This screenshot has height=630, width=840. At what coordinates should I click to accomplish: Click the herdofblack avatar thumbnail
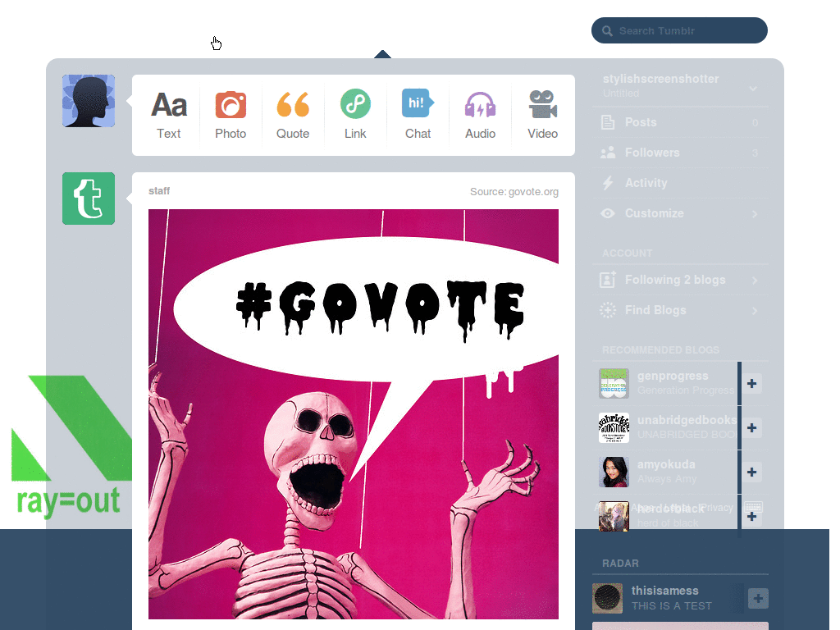point(614,517)
